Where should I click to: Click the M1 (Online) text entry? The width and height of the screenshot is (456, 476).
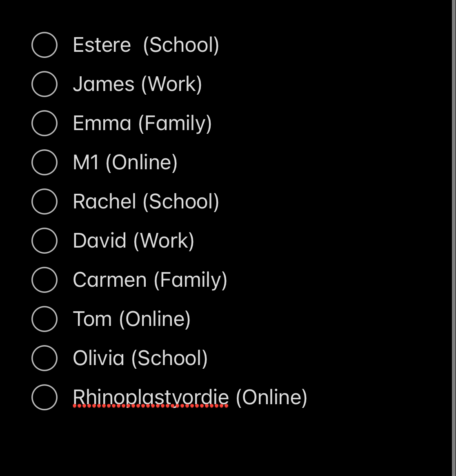pyautogui.click(x=125, y=162)
